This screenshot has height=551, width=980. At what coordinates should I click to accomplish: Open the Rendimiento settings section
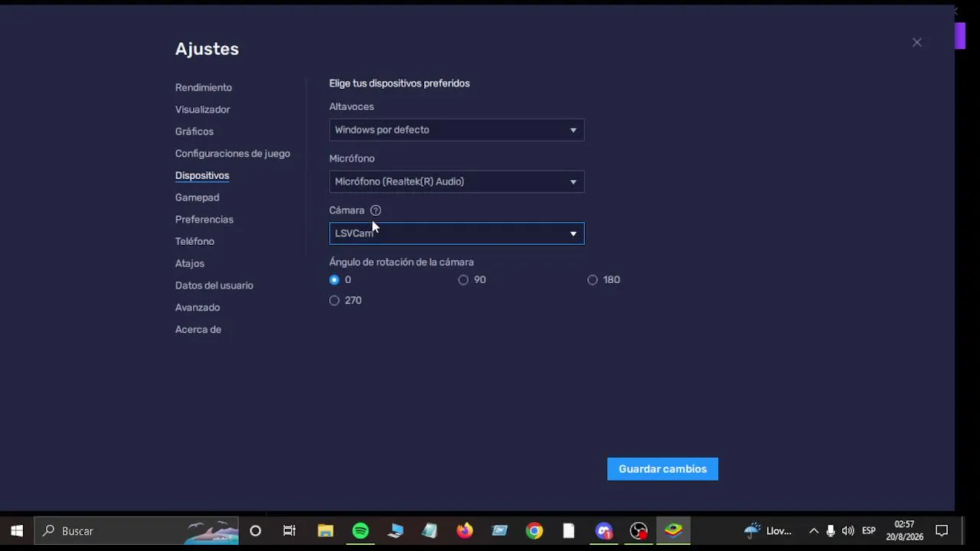coord(203,87)
